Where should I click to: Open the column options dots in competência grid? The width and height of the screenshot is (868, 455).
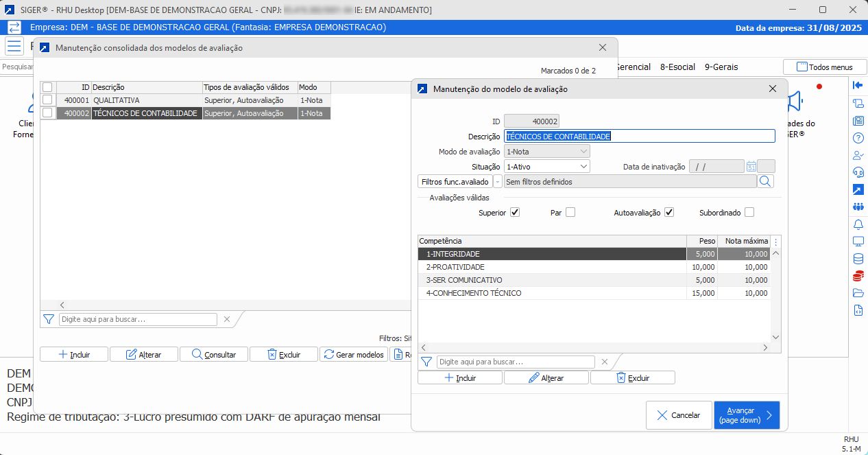[776, 242]
